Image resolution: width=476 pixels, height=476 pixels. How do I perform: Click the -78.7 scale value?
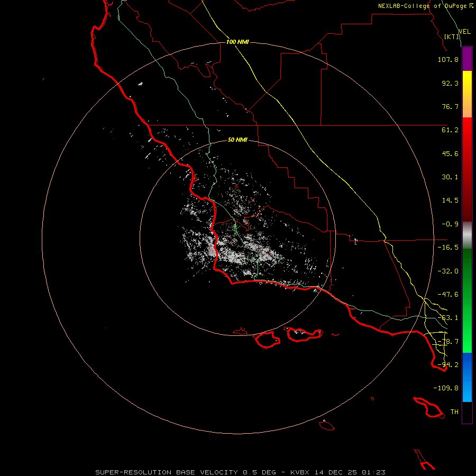click(x=448, y=342)
